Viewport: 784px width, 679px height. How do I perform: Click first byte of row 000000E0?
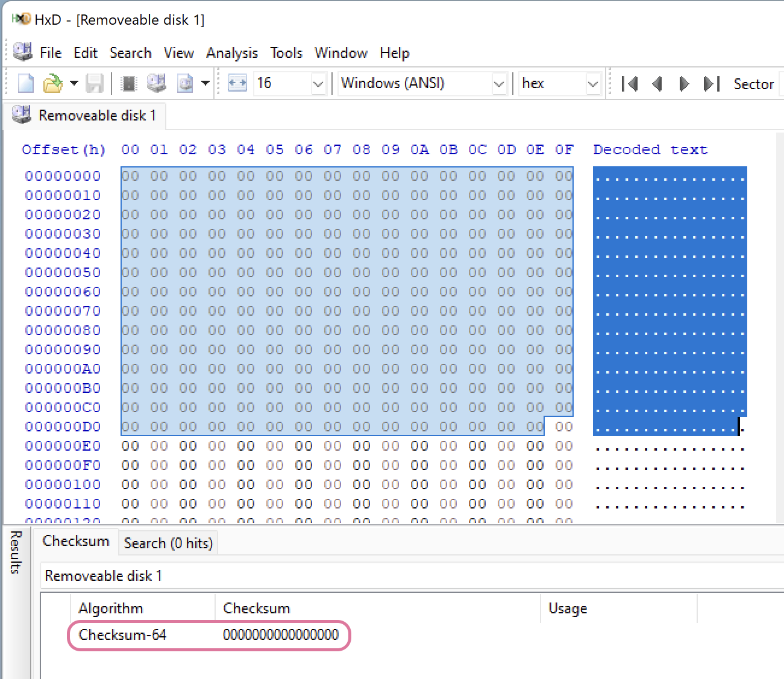130,446
